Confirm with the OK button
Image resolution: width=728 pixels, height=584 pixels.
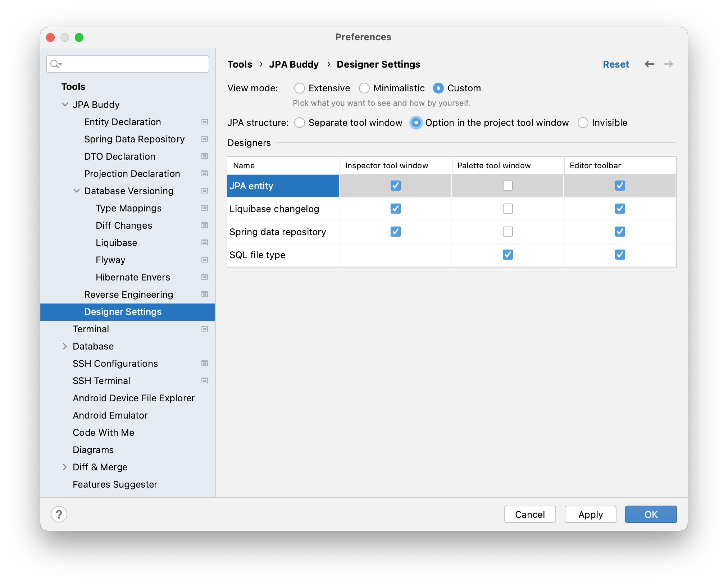coord(651,514)
